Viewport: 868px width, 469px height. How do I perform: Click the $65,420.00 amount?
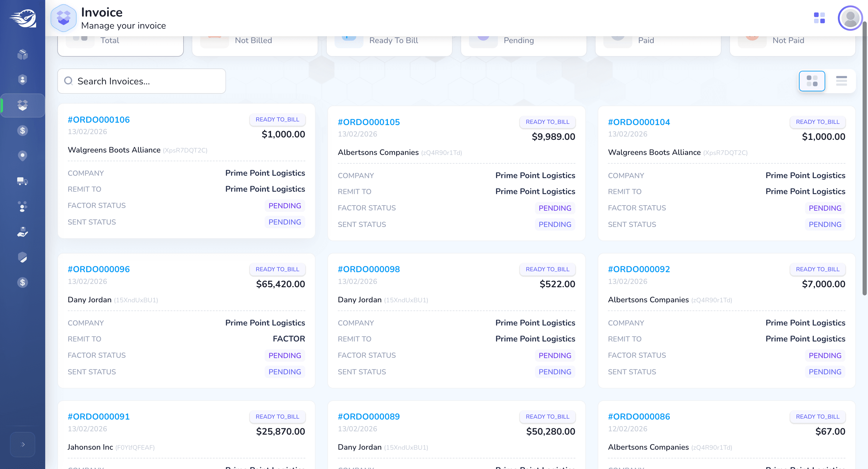tap(280, 284)
